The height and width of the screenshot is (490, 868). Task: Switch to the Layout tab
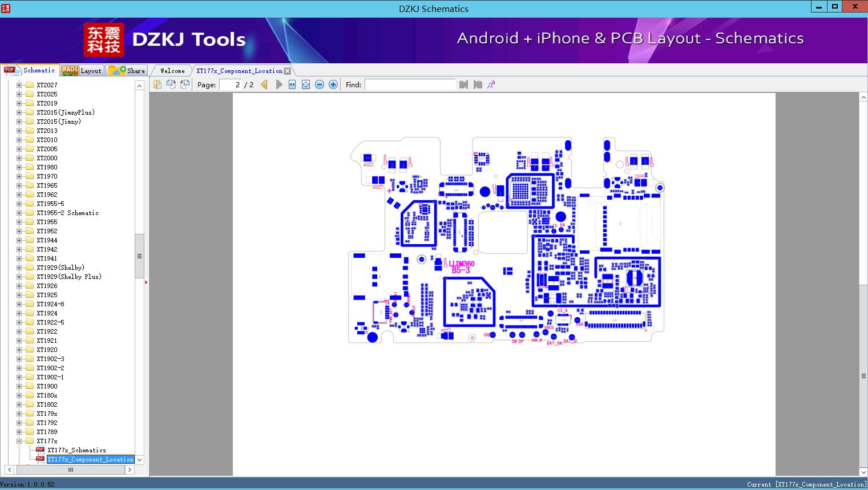click(82, 70)
